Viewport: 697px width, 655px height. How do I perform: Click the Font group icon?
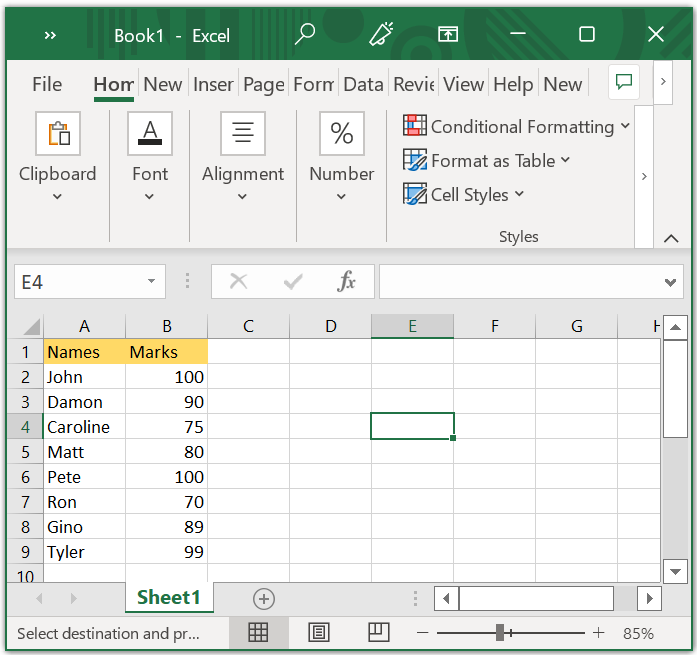coord(150,133)
